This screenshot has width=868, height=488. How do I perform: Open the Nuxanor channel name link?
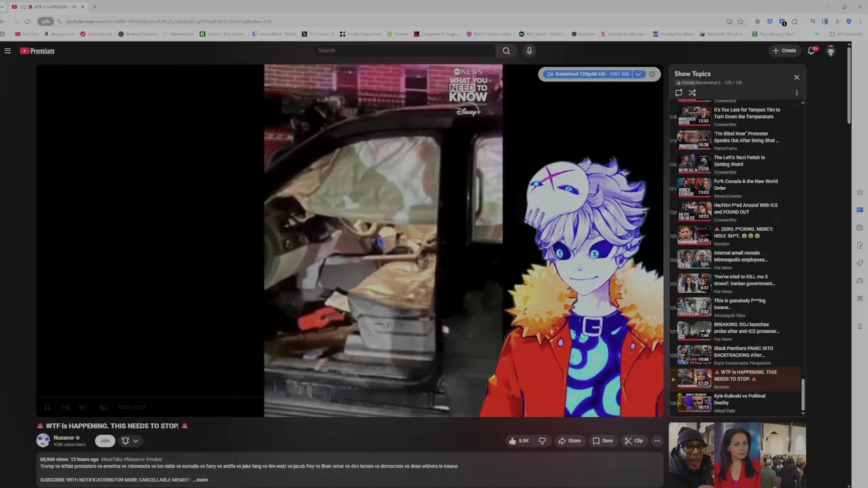point(64,438)
